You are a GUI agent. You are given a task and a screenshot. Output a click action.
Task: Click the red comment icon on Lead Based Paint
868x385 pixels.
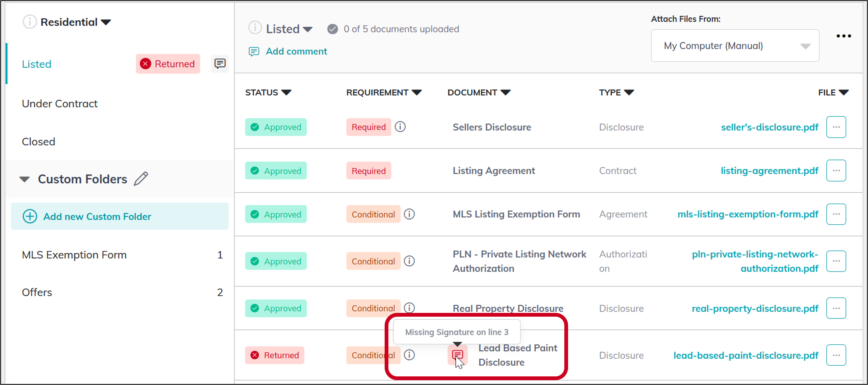(457, 355)
